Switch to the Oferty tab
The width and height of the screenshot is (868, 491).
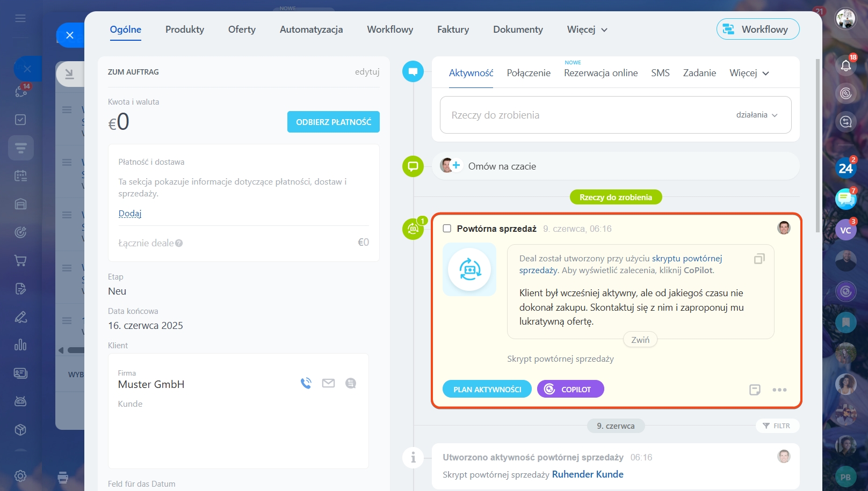pyautogui.click(x=242, y=30)
